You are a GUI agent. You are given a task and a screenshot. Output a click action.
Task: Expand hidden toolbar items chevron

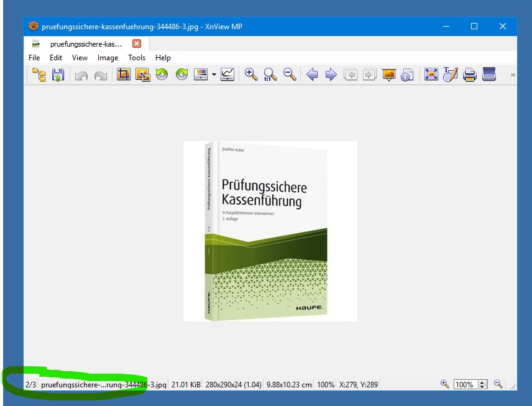[x=513, y=75]
